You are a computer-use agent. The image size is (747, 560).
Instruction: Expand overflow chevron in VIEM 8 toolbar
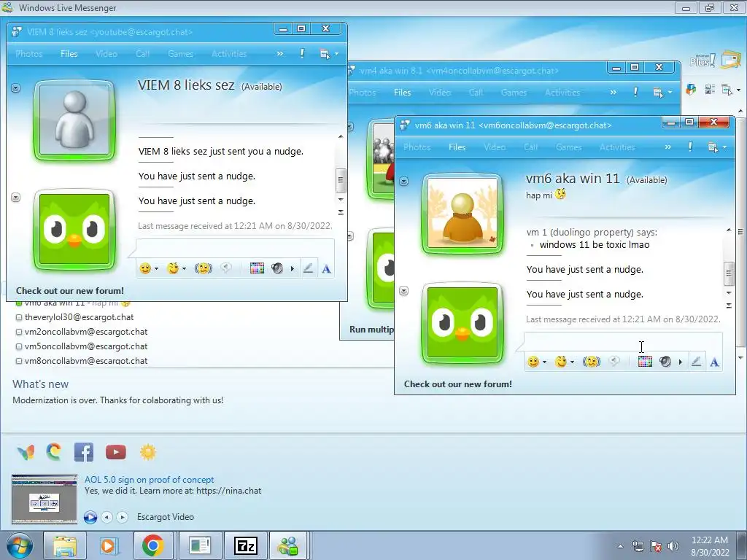pos(279,54)
